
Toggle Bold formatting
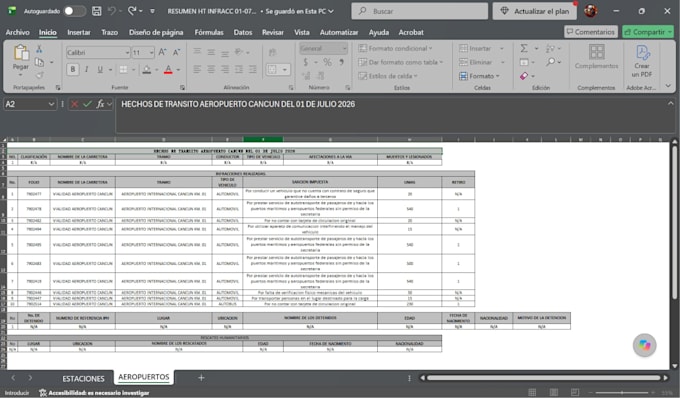[72, 69]
